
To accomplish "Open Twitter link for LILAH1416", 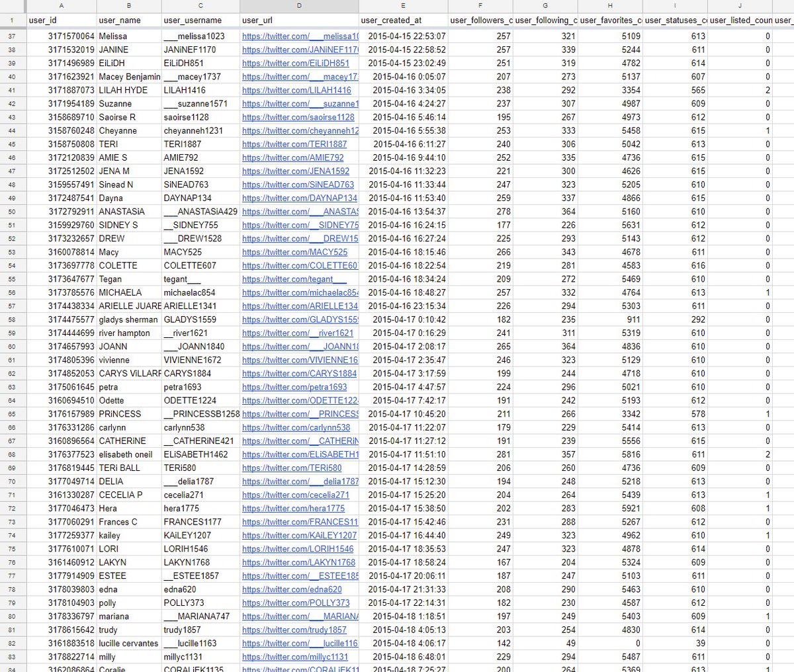I will 296,90.
